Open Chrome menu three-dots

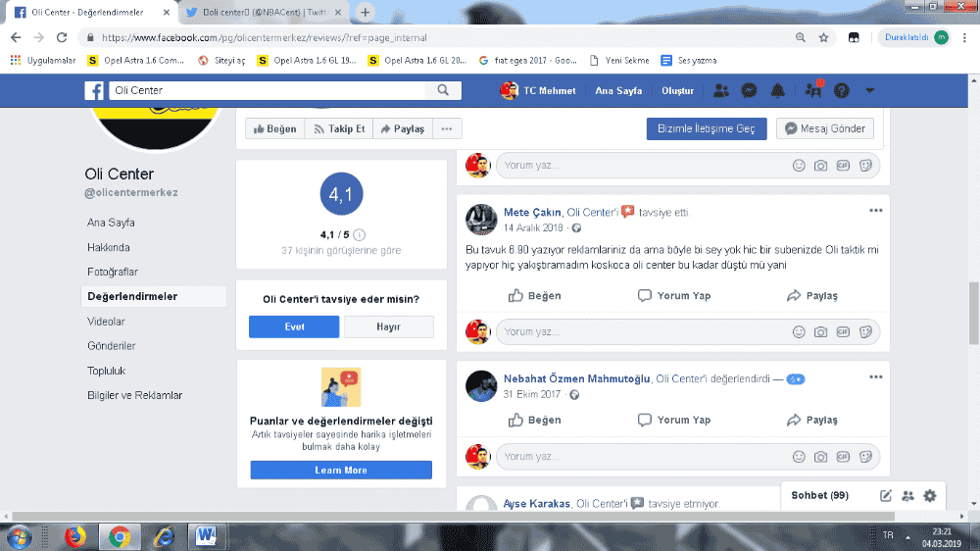click(x=964, y=37)
